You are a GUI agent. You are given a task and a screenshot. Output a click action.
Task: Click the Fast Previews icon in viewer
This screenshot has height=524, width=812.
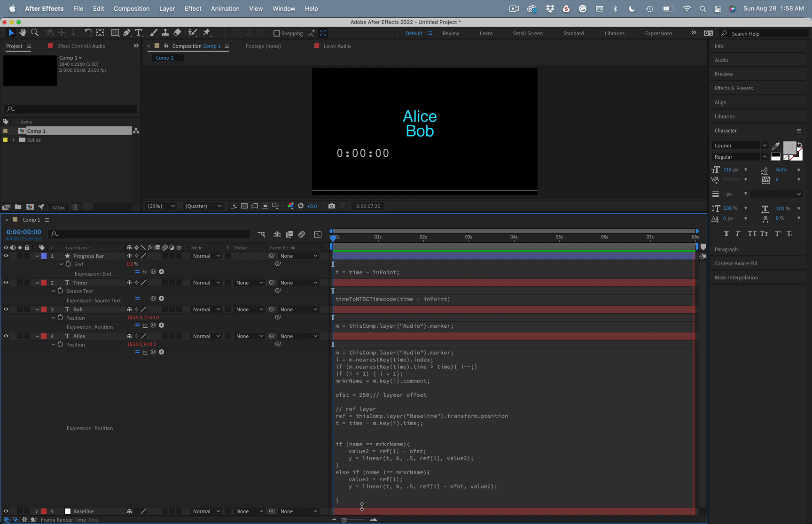[234, 206]
